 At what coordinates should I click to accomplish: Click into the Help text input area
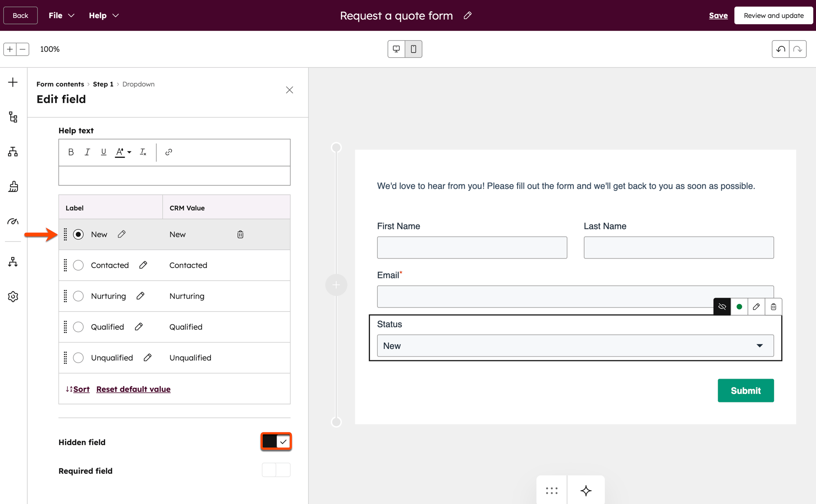(x=174, y=176)
